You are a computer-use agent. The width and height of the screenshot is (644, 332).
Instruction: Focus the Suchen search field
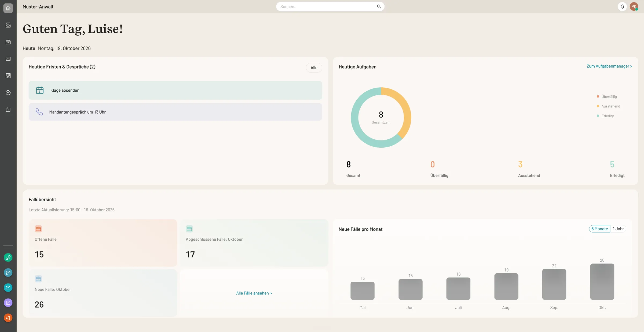(x=330, y=6)
